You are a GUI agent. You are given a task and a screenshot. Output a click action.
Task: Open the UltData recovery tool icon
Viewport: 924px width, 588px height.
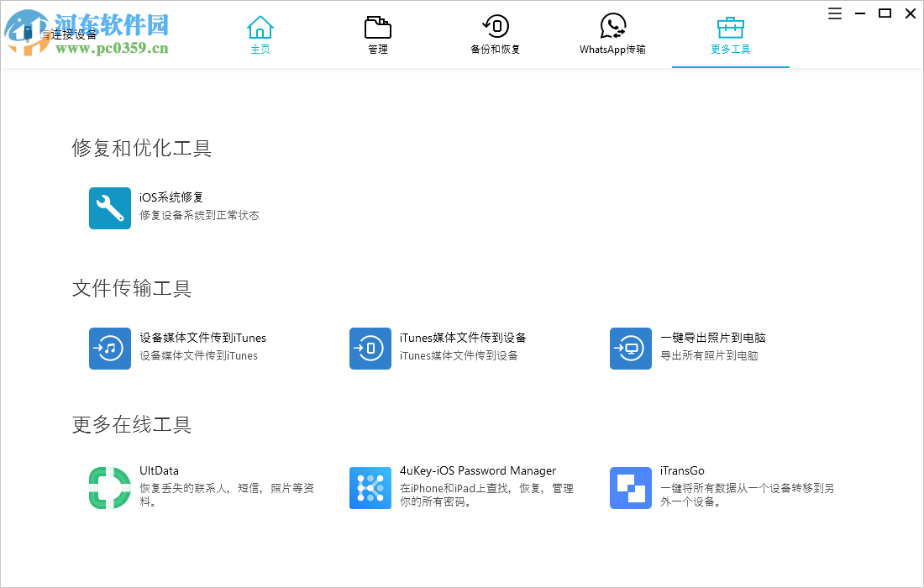pos(109,487)
